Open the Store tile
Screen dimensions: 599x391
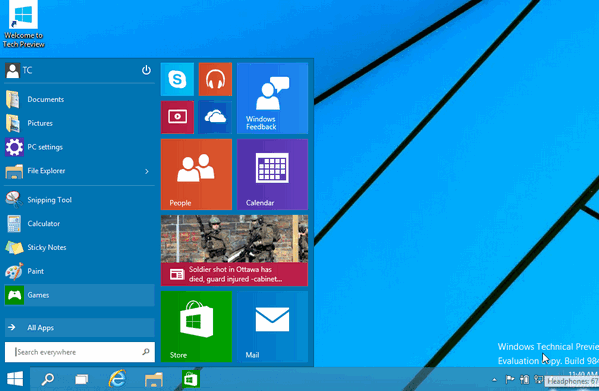coord(196,326)
